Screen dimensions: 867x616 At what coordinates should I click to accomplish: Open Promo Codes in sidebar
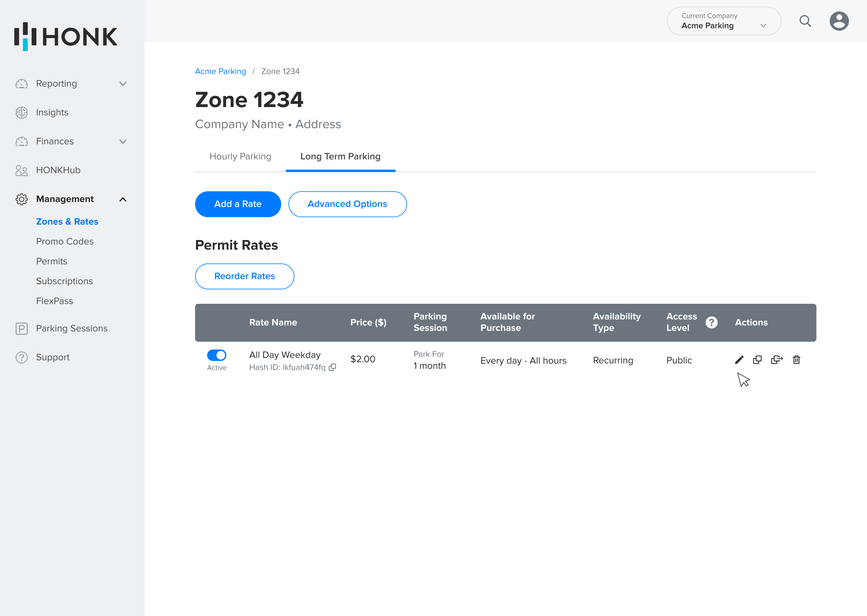tap(64, 241)
